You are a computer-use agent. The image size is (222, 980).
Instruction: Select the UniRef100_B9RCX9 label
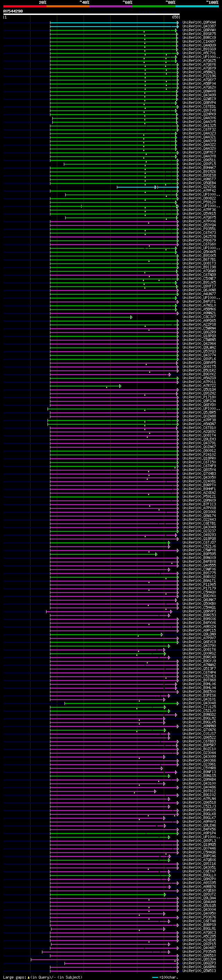coord(199,38)
